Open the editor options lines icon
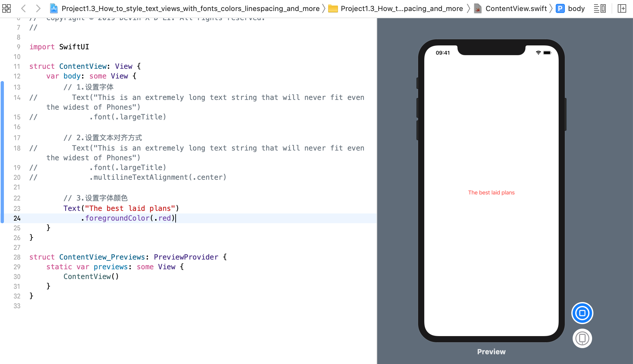 600,8
